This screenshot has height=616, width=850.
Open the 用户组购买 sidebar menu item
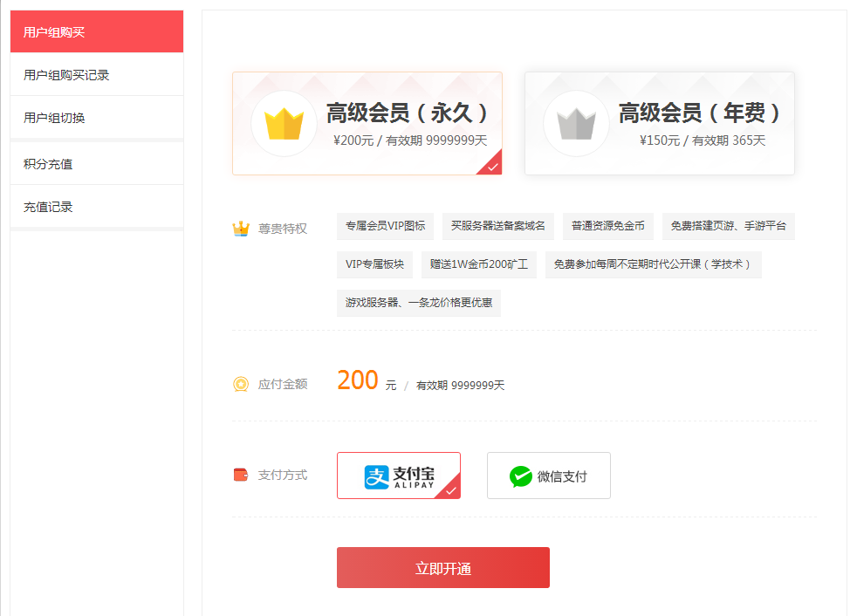[x=97, y=32]
